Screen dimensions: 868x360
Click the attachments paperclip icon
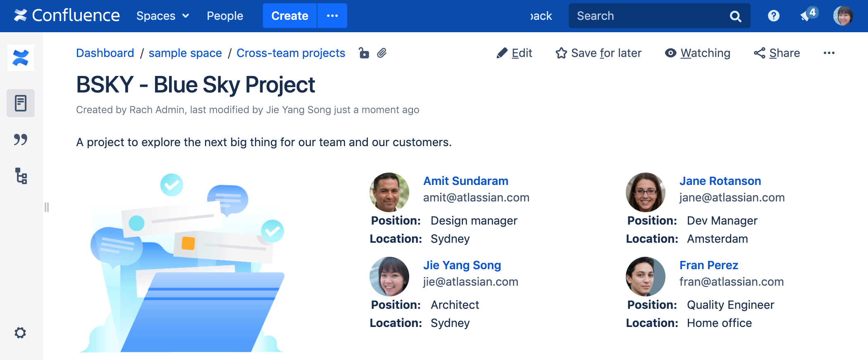tap(382, 53)
